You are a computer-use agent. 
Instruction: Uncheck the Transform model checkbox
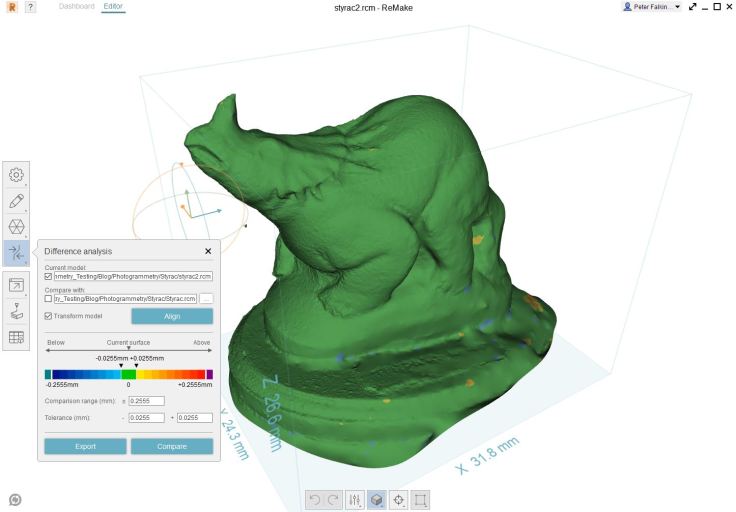coord(49,316)
